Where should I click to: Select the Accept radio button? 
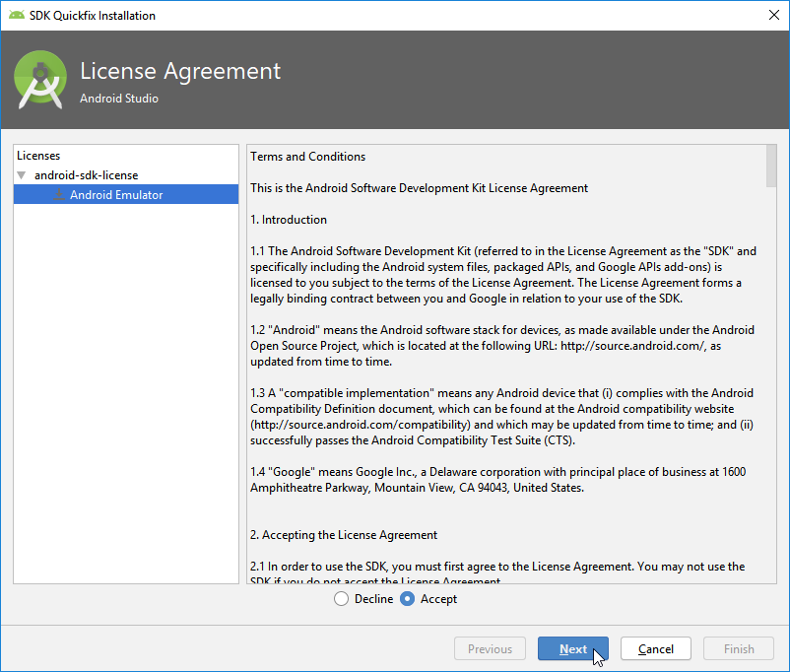(x=408, y=599)
